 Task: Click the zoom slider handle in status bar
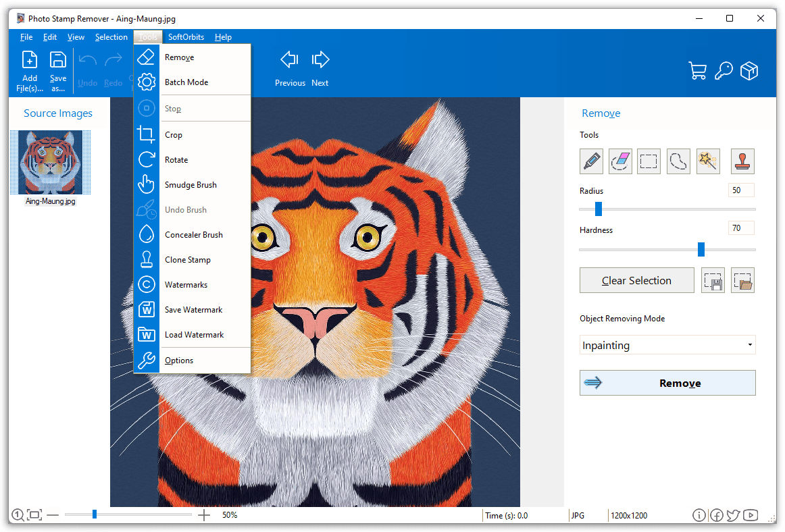[x=94, y=514]
